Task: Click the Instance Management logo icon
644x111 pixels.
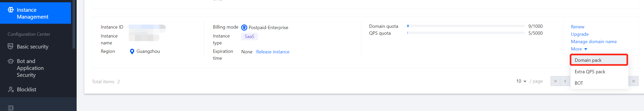Action: click(11, 10)
